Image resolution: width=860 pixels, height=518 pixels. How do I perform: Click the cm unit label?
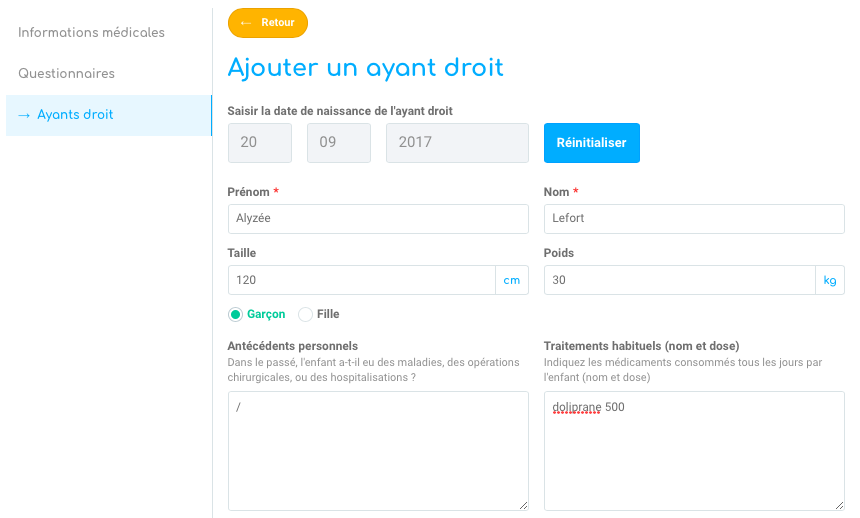point(512,280)
